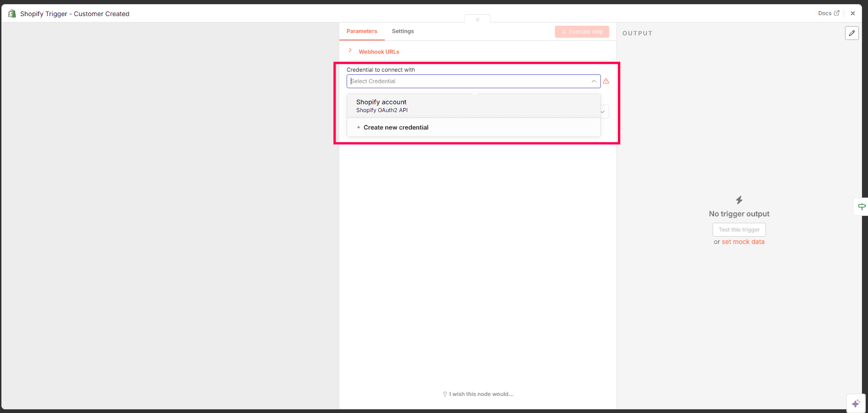Open the AI sparkle assistant icon
The width and height of the screenshot is (868, 413).
click(x=856, y=403)
